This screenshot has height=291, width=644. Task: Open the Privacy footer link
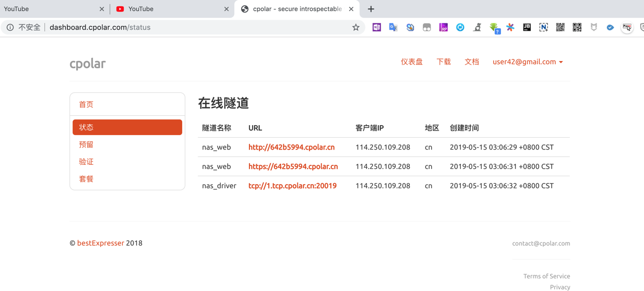pos(560,287)
